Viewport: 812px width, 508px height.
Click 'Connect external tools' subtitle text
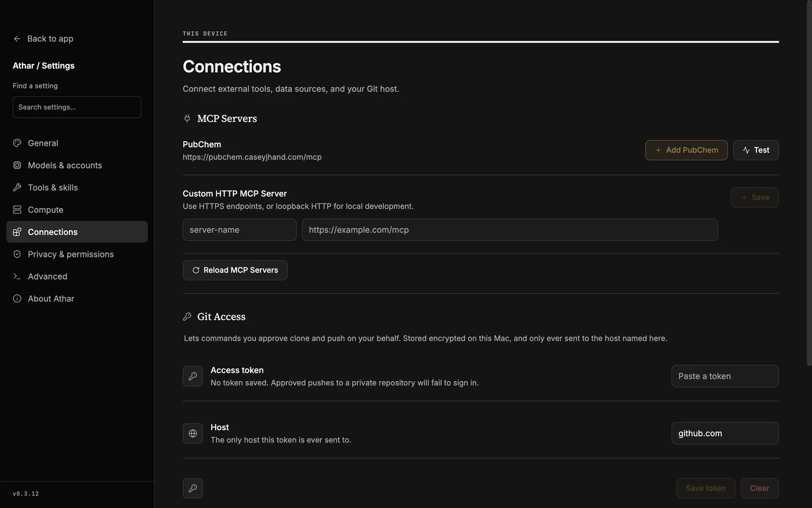coord(291,89)
